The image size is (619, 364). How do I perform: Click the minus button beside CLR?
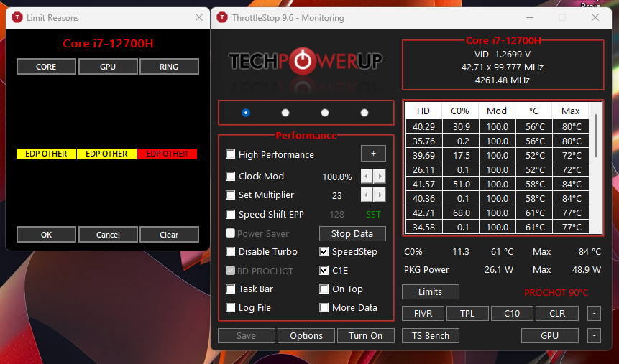[x=594, y=314]
